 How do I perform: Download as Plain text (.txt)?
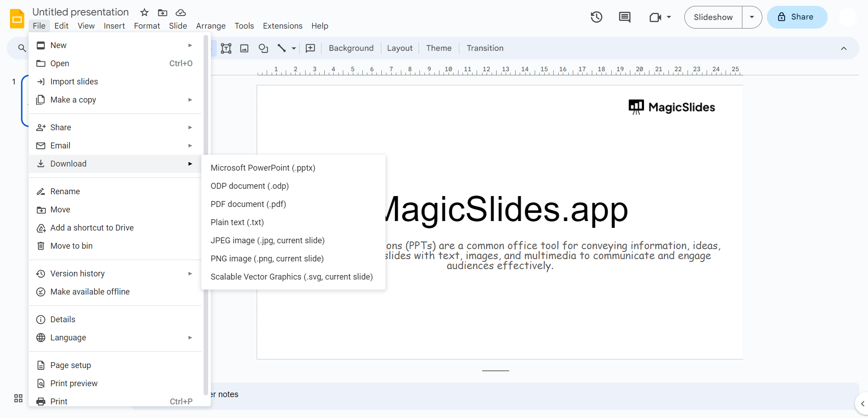click(x=293, y=222)
